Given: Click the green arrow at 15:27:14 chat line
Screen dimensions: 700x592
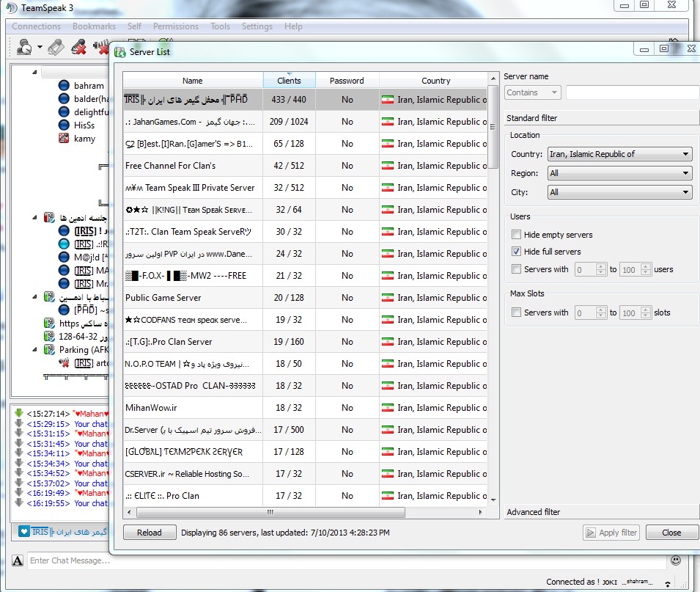Looking at the screenshot, I should [x=19, y=413].
